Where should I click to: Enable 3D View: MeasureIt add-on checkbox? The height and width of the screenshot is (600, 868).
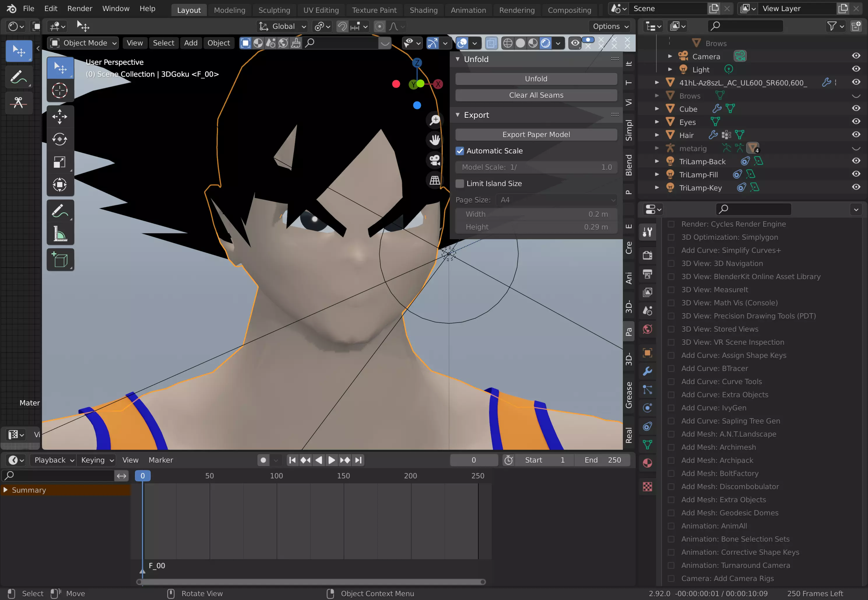[x=671, y=290]
